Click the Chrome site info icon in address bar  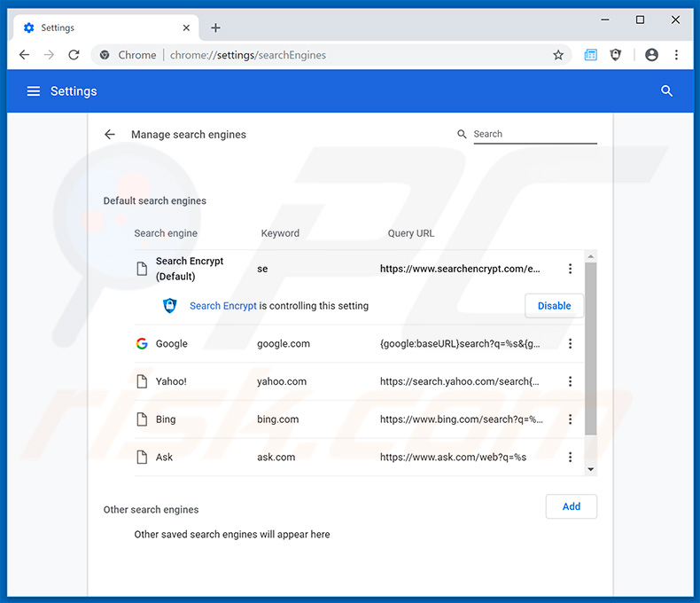[105, 55]
